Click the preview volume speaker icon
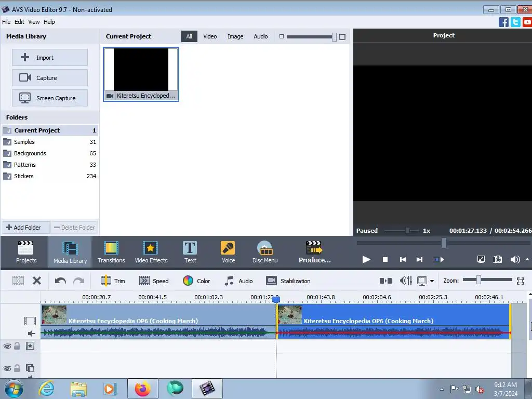This screenshot has width=532, height=399. tap(515, 260)
